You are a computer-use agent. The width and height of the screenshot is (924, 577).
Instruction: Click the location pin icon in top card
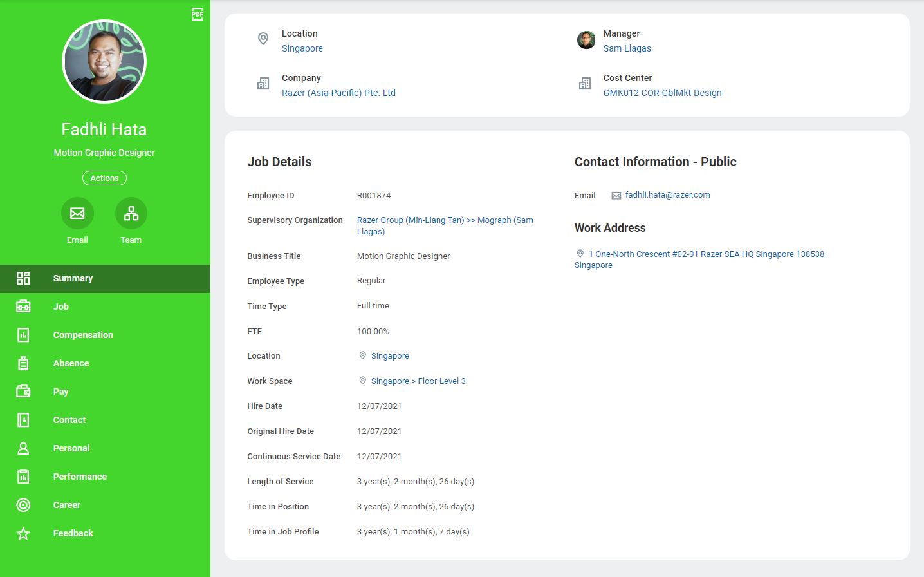263,39
